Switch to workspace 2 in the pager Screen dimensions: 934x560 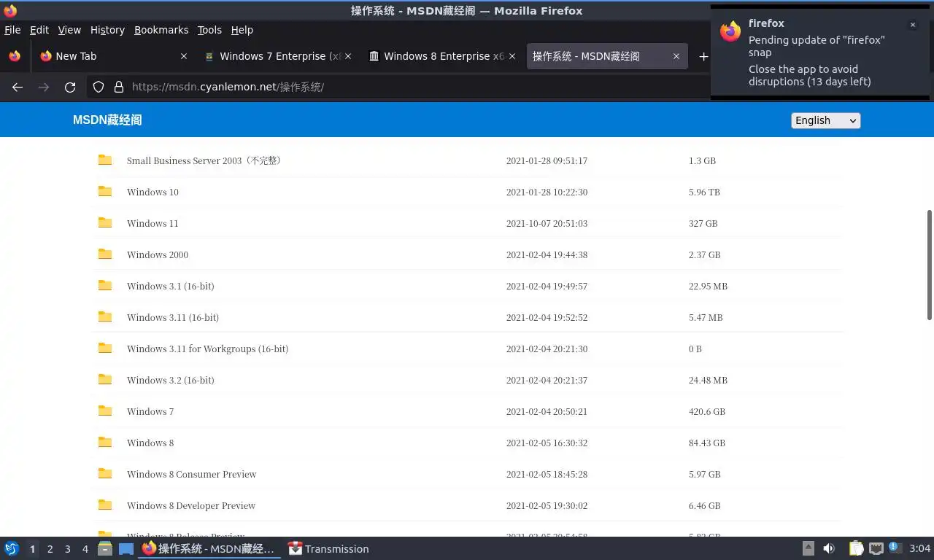pyautogui.click(x=50, y=549)
